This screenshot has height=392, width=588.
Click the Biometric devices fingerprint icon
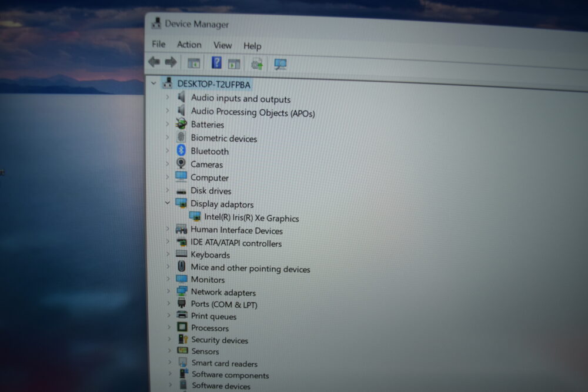pyautogui.click(x=181, y=137)
